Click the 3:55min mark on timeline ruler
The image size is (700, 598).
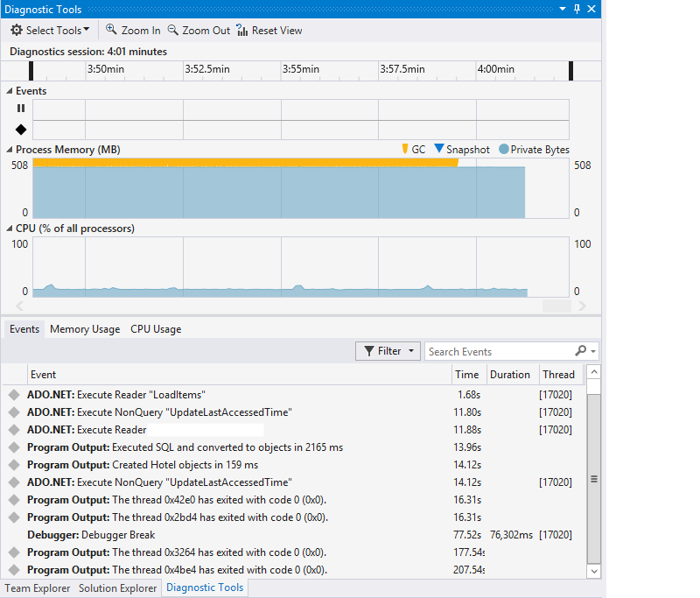(x=300, y=69)
